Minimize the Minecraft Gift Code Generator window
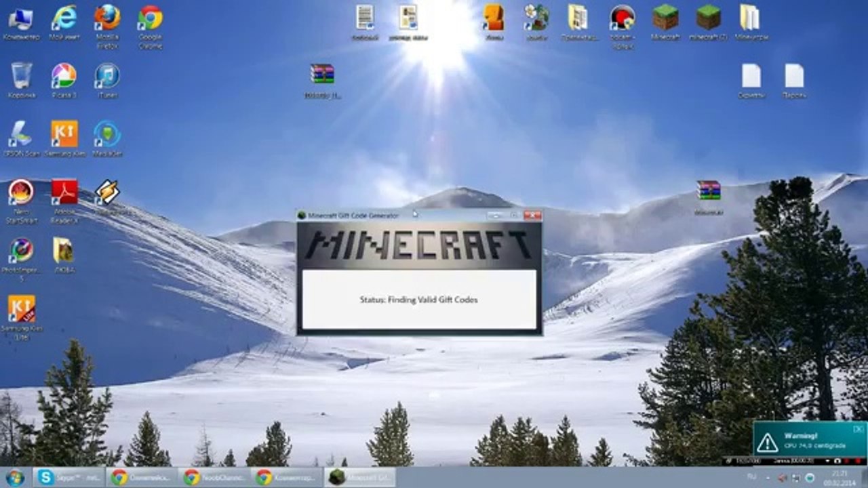The height and width of the screenshot is (488, 868). (495, 215)
